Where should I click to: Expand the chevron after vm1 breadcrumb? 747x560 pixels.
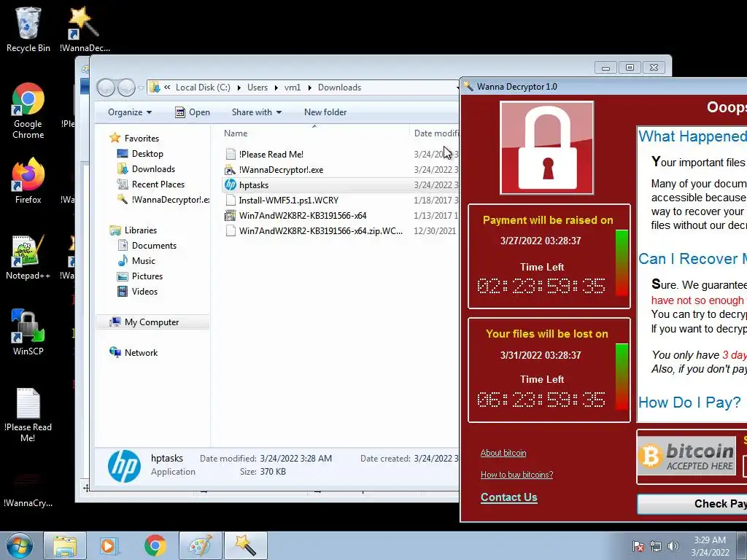click(x=309, y=87)
